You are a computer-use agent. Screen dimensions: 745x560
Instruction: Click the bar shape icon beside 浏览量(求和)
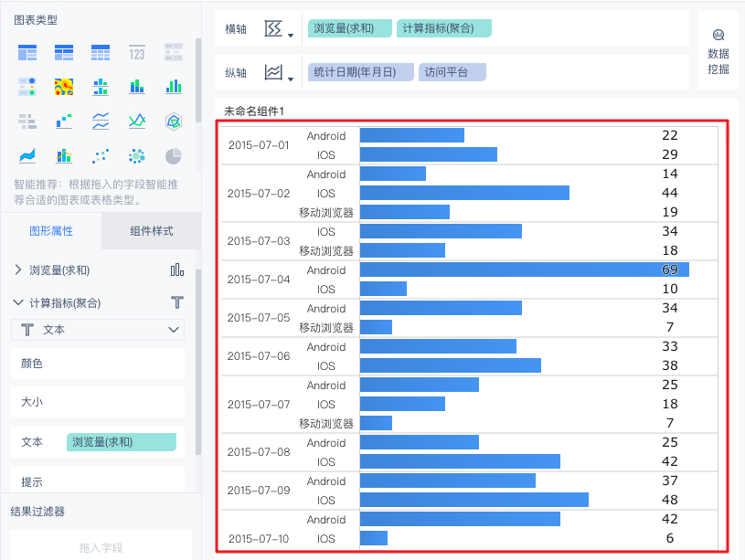(x=176, y=269)
